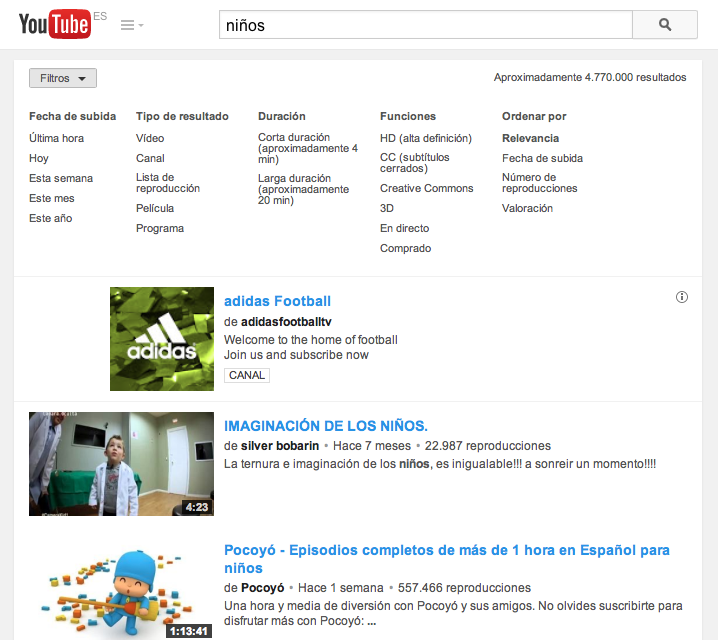Click the Hace 1 semana text
This screenshot has width=718, height=640.
click(x=341, y=588)
